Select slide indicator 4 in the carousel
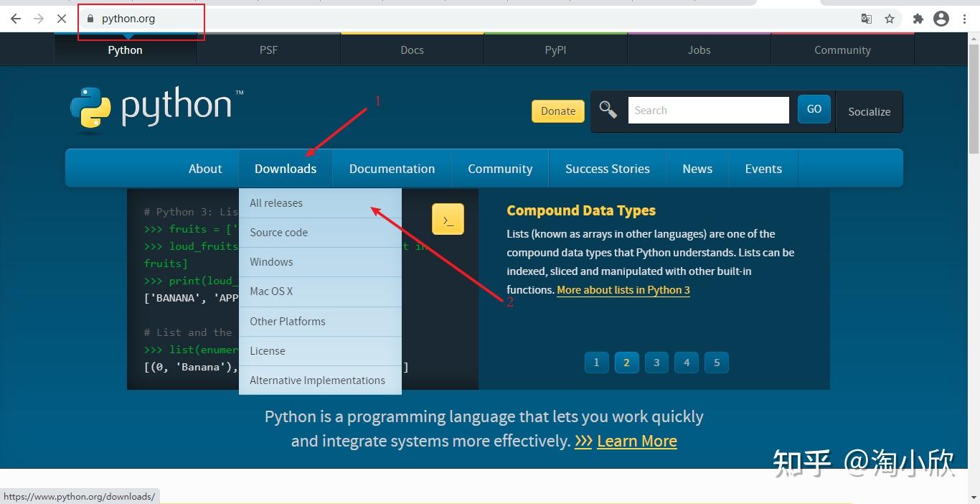The image size is (980, 504). click(686, 363)
